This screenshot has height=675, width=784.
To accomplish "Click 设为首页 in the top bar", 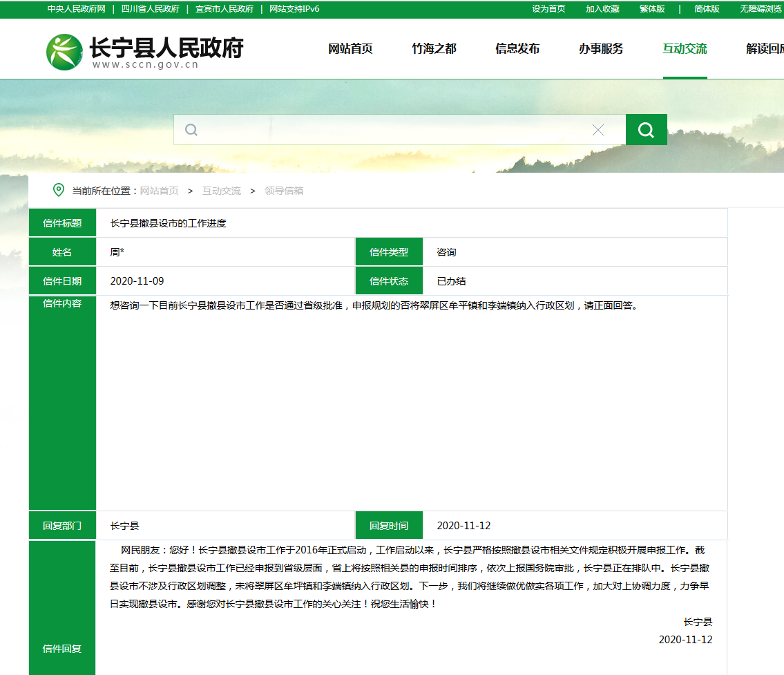I will tap(548, 9).
